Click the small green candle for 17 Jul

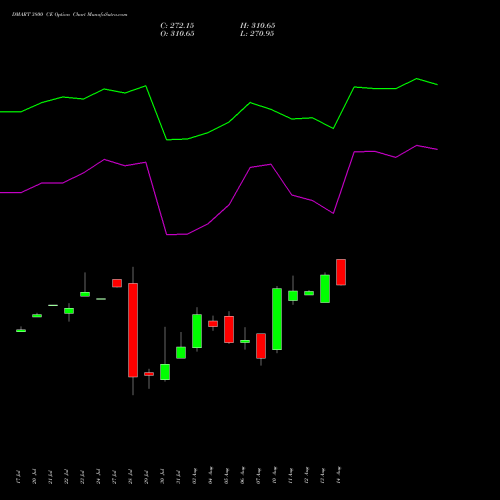pos(21,331)
